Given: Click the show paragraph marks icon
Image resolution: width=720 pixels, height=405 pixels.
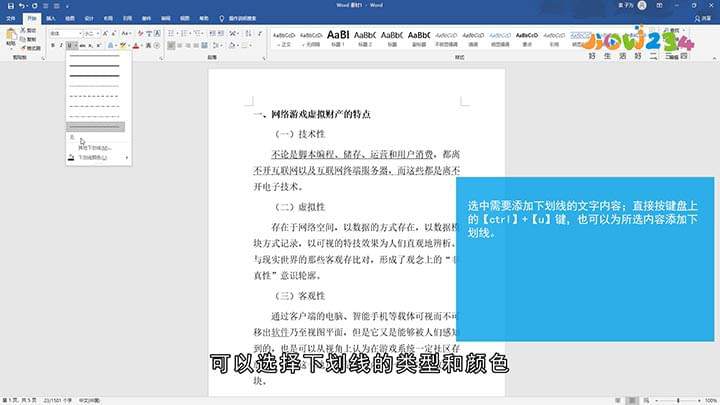Looking at the screenshot, I should [x=260, y=34].
